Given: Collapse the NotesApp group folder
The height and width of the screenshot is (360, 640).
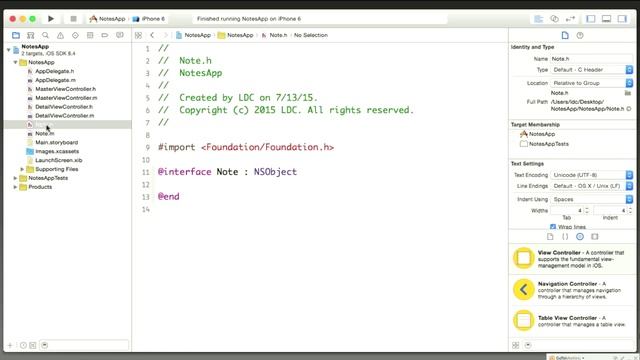Looking at the screenshot, I should pyautogui.click(x=16, y=62).
